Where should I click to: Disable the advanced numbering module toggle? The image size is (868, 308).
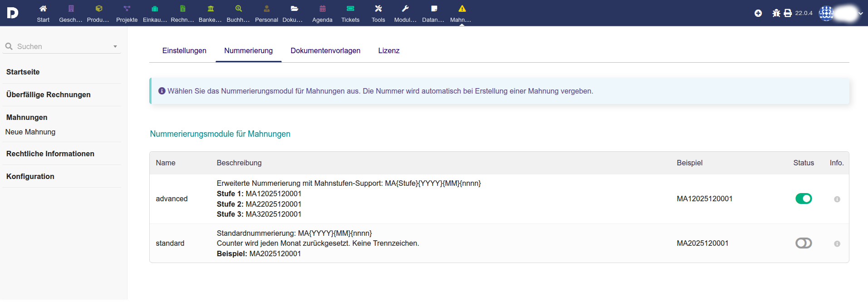(x=804, y=199)
